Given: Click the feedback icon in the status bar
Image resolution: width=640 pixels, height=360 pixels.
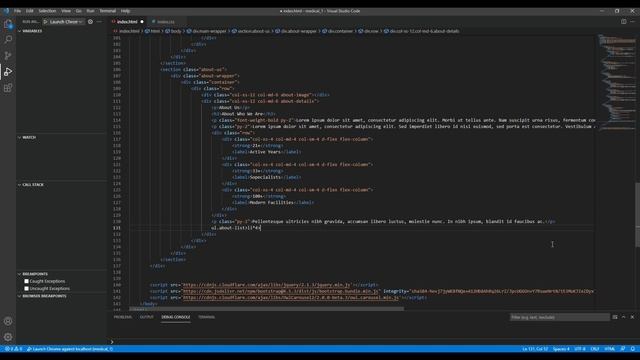Looking at the screenshot, I should (x=623, y=349).
